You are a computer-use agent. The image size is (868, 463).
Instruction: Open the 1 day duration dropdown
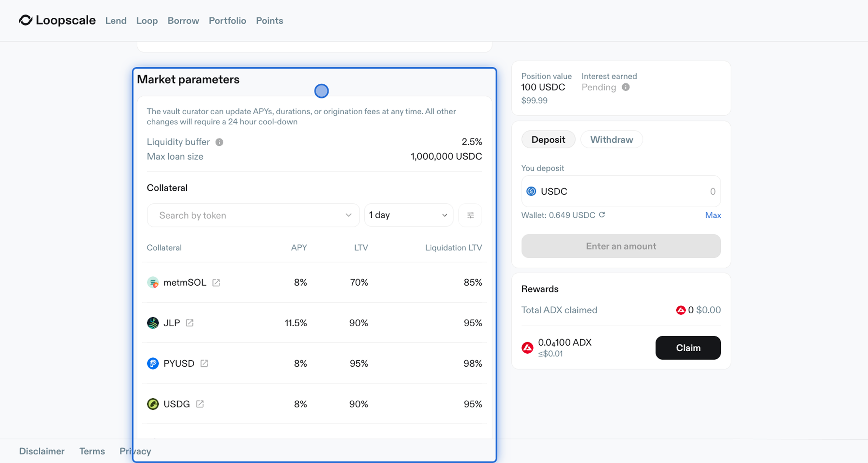coord(408,215)
